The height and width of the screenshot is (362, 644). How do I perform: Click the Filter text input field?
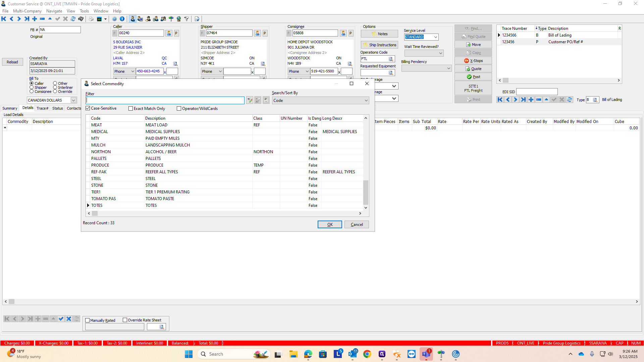pyautogui.click(x=165, y=100)
